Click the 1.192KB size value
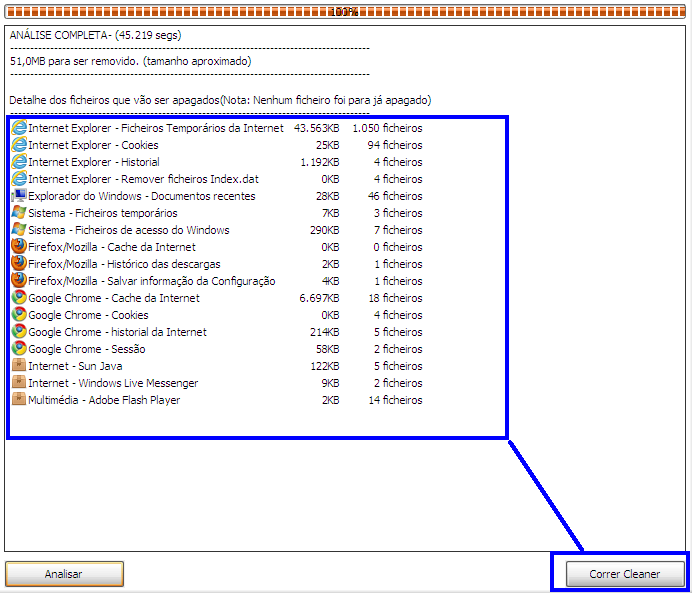This screenshot has height=593, width=692. pos(320,162)
